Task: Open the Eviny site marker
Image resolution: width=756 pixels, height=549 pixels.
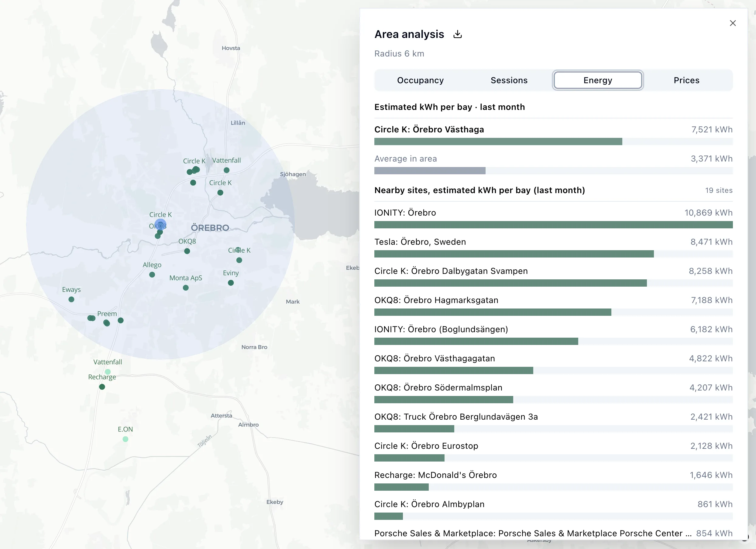Action: (231, 283)
